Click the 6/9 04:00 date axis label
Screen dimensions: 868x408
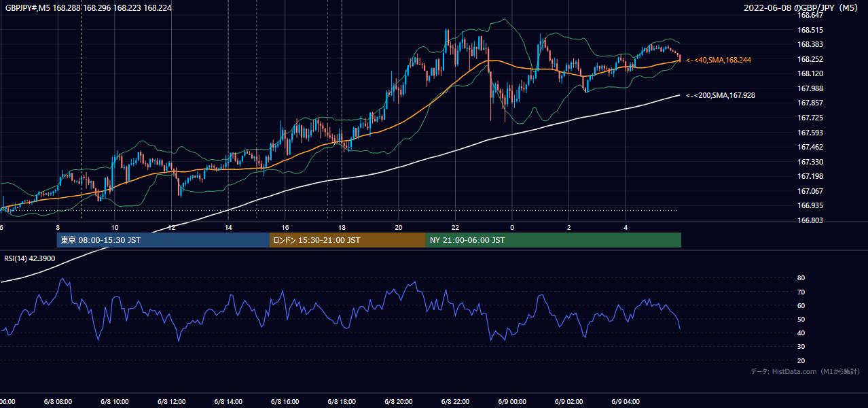click(x=626, y=402)
